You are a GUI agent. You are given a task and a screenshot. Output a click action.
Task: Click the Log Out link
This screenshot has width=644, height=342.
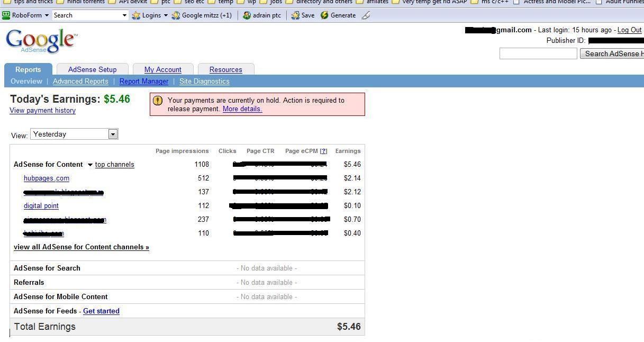click(x=630, y=30)
